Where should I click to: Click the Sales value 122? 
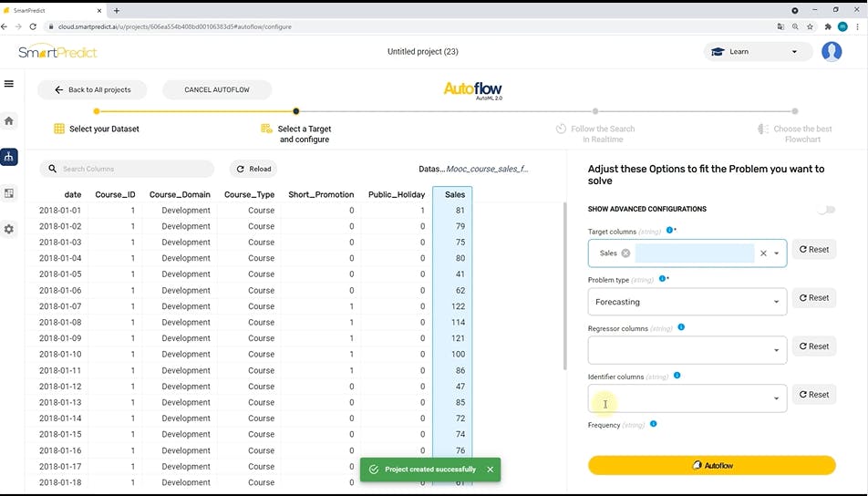pos(458,306)
